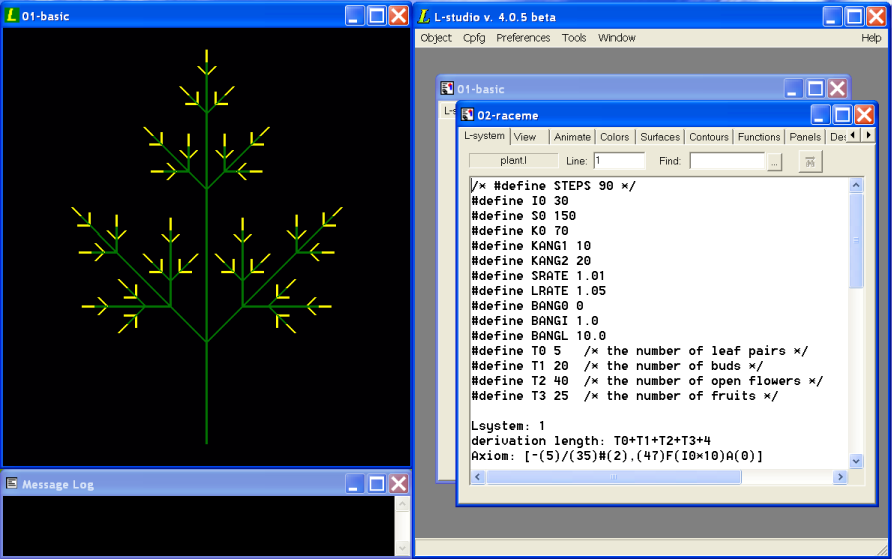Open the Help menu

point(870,38)
